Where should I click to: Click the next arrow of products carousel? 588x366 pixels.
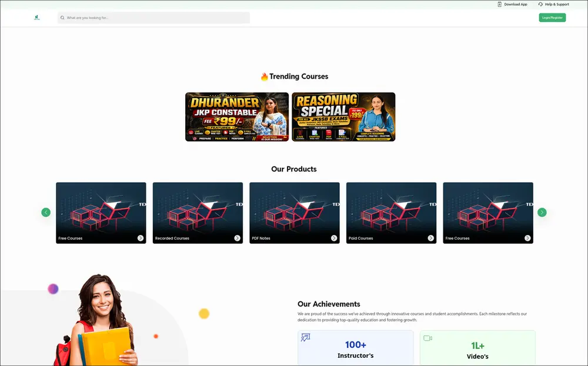(x=542, y=213)
